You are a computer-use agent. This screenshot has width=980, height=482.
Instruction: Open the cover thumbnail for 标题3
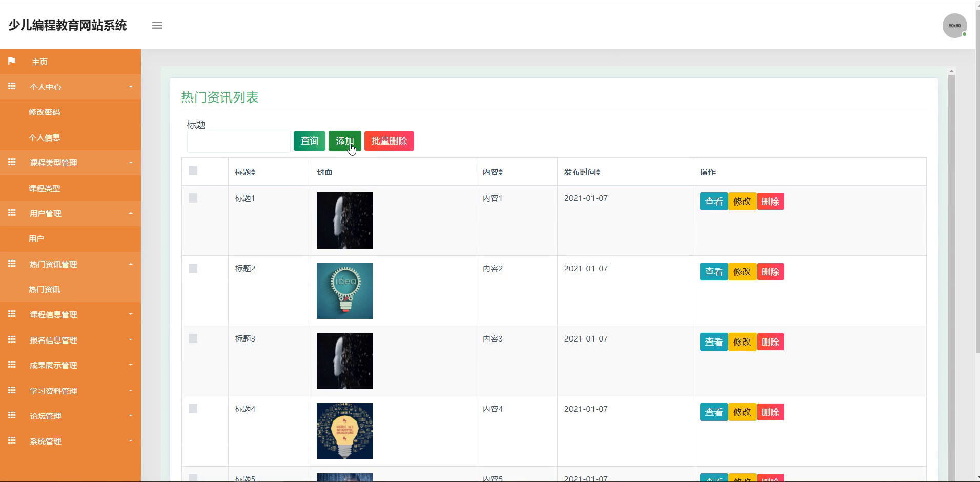345,361
